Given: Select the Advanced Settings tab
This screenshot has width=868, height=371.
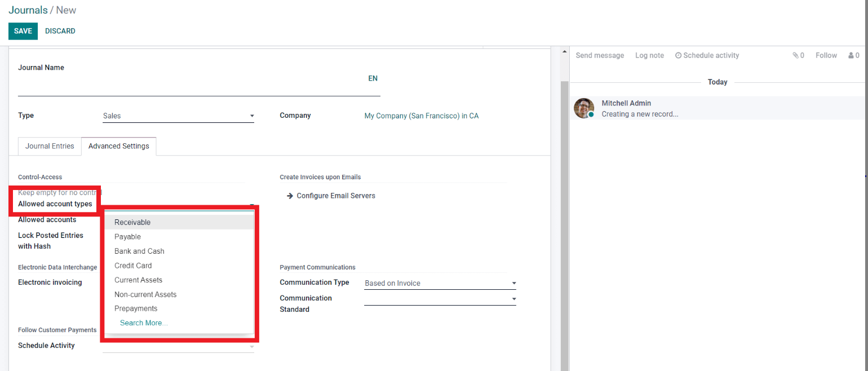Looking at the screenshot, I should click(119, 146).
